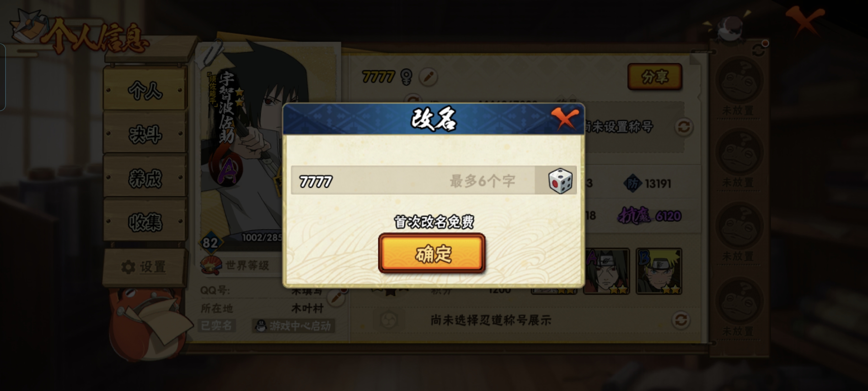Switch to the 养成 tab
Screen dimensions: 868x391
click(x=145, y=178)
